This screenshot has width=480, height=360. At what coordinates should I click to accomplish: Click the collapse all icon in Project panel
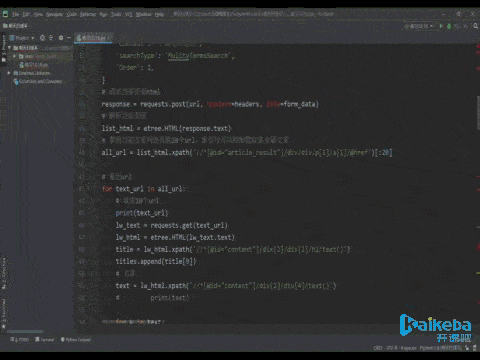click(51, 38)
